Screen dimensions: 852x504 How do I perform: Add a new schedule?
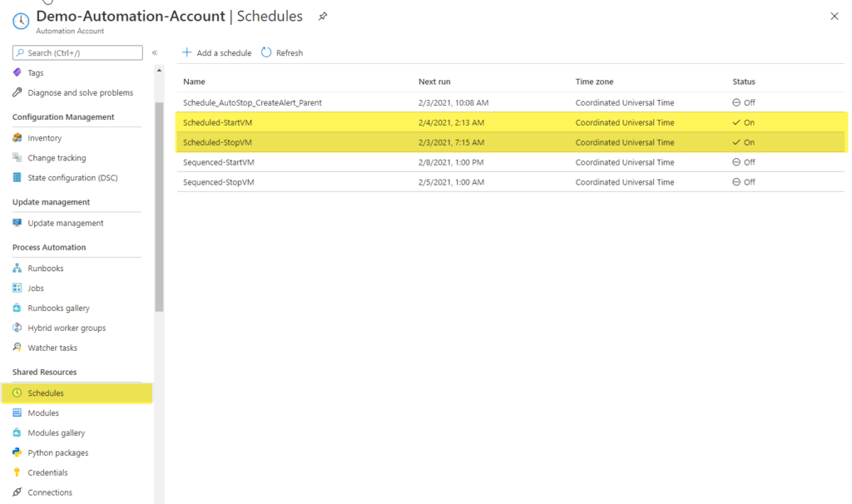pyautogui.click(x=215, y=52)
